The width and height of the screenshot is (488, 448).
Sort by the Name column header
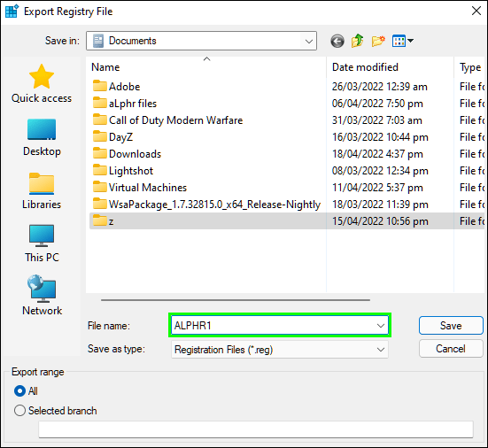pyautogui.click(x=206, y=67)
